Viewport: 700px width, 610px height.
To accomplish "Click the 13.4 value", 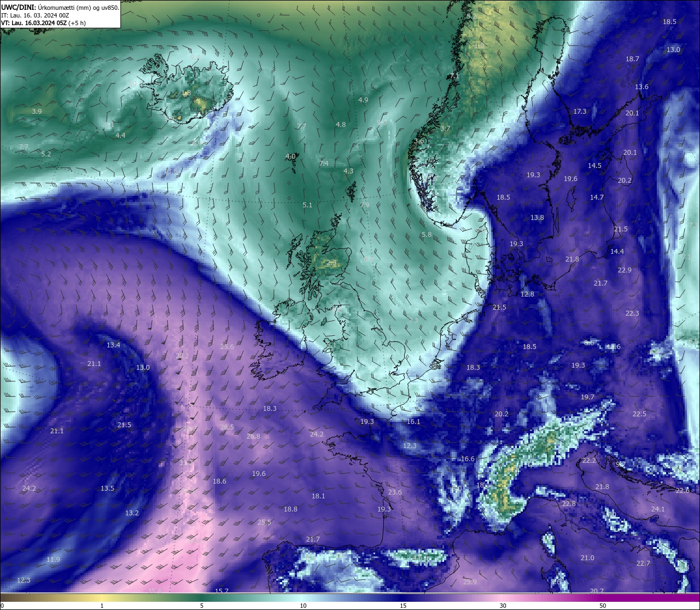I will [113, 345].
